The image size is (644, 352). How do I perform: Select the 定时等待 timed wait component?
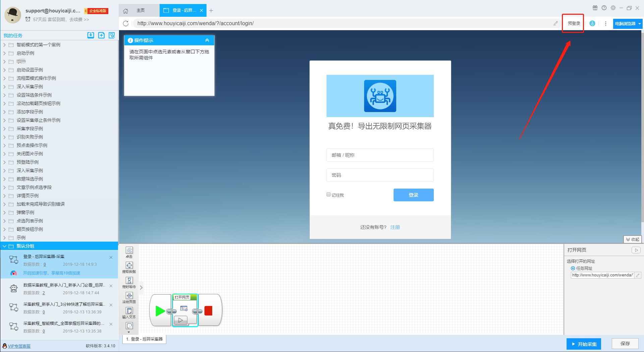[x=129, y=283]
